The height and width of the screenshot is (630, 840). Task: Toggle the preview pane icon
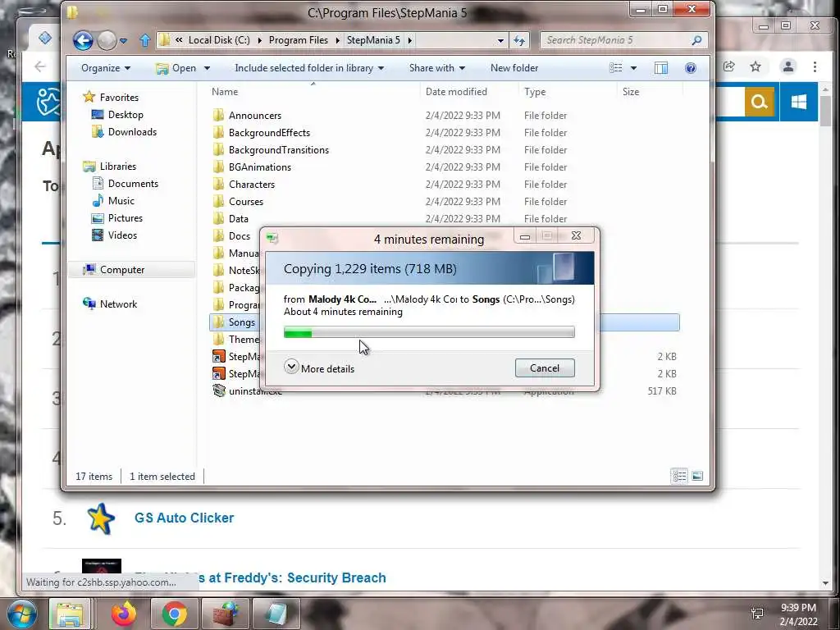pos(661,68)
